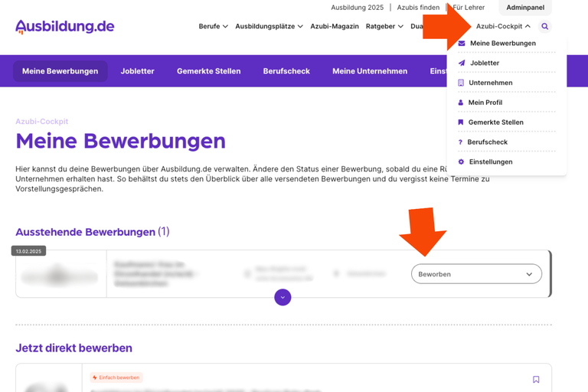
Task: Click the Ausbildung.de logo
Action: point(65,27)
